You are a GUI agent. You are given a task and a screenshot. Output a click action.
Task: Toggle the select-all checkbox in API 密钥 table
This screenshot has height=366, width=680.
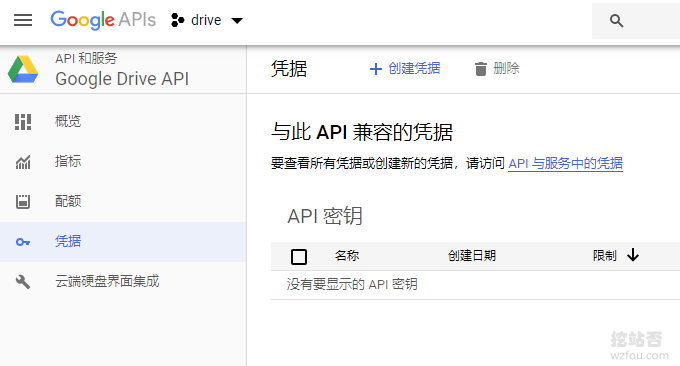[x=299, y=257]
